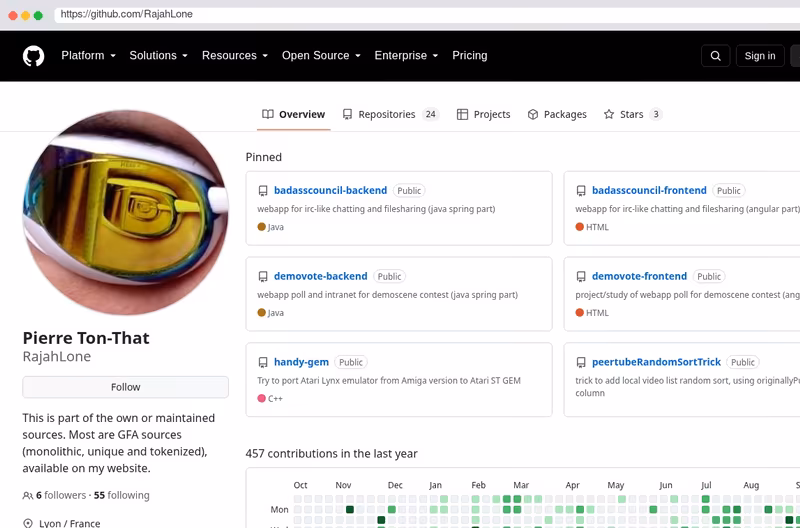The image size is (800, 528).
Task: Click the 'Pierre Ton-That' profile name
Action: click(x=86, y=338)
